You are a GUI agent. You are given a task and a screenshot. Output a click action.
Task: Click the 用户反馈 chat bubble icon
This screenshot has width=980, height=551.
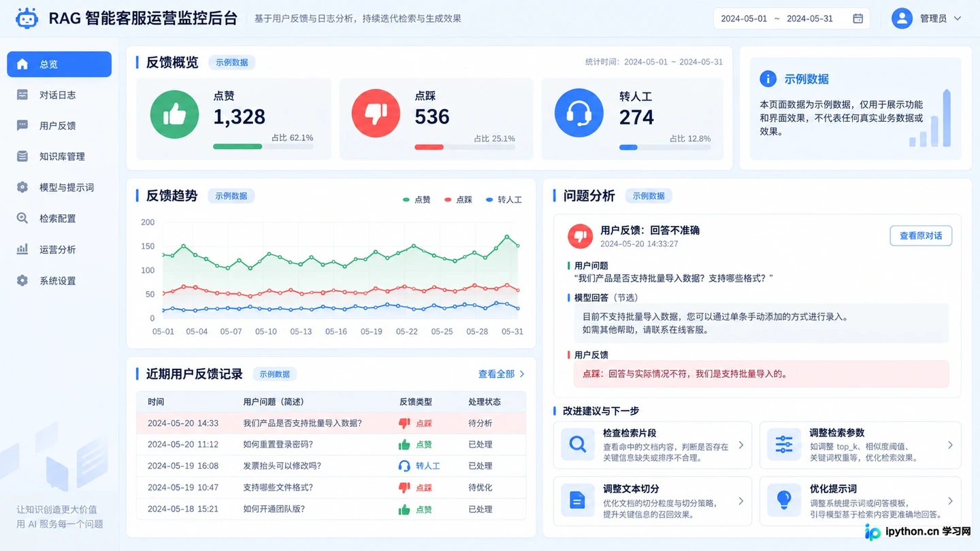pyautogui.click(x=22, y=126)
